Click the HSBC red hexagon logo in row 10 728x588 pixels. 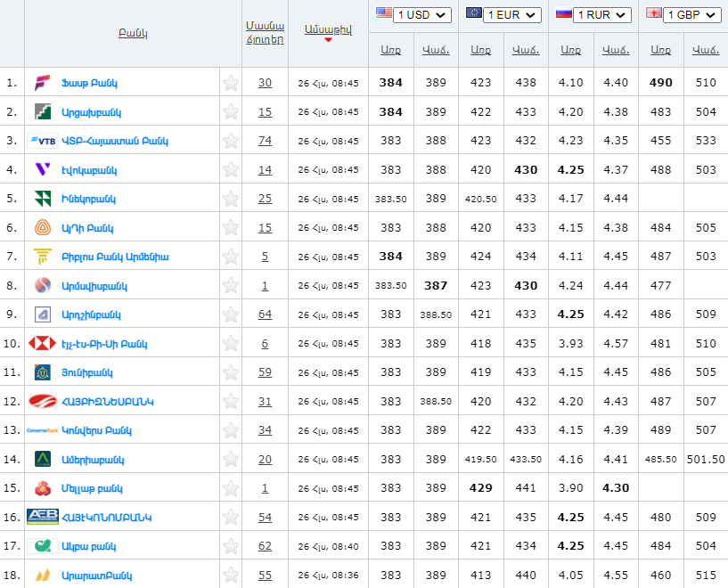pos(42,343)
